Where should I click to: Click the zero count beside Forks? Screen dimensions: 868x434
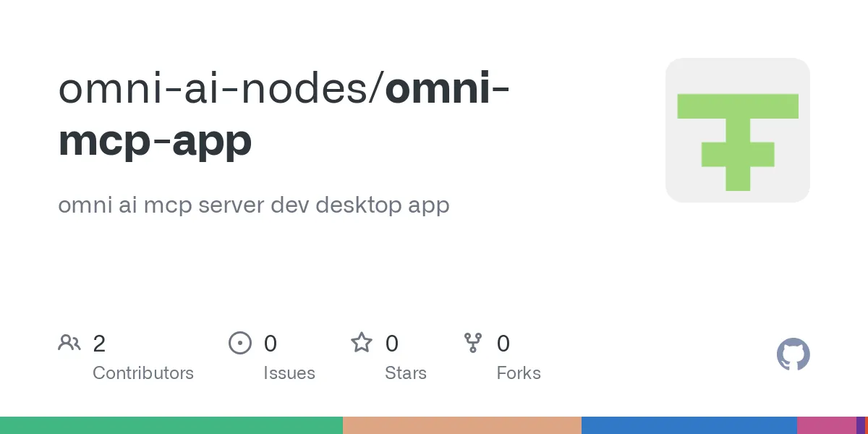tap(503, 344)
